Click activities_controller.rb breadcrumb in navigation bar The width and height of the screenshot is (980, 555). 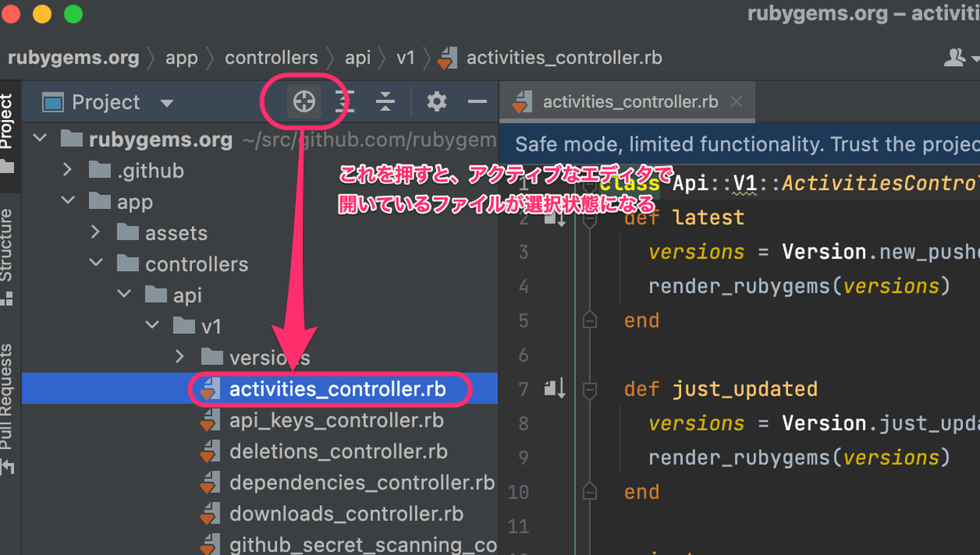550,58
